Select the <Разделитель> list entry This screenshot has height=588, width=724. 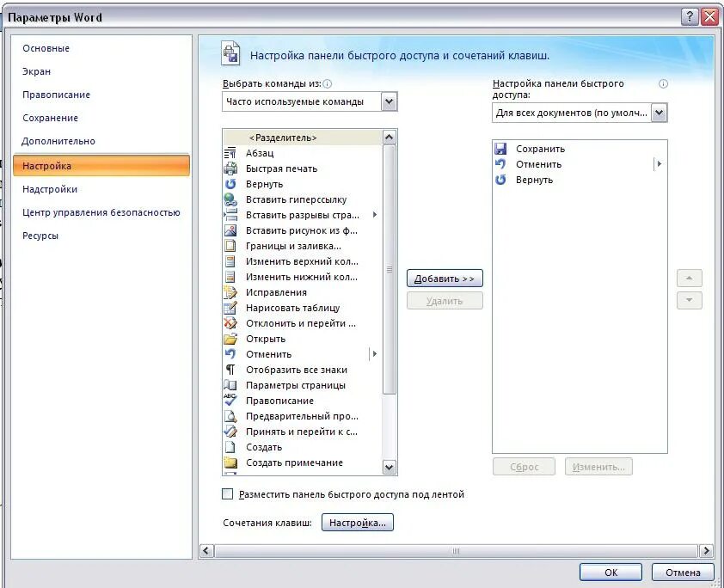pyautogui.click(x=303, y=138)
